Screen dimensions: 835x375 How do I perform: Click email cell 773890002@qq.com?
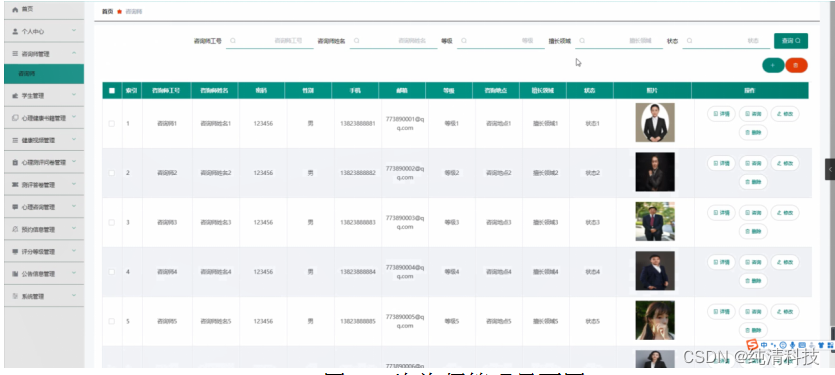point(405,173)
